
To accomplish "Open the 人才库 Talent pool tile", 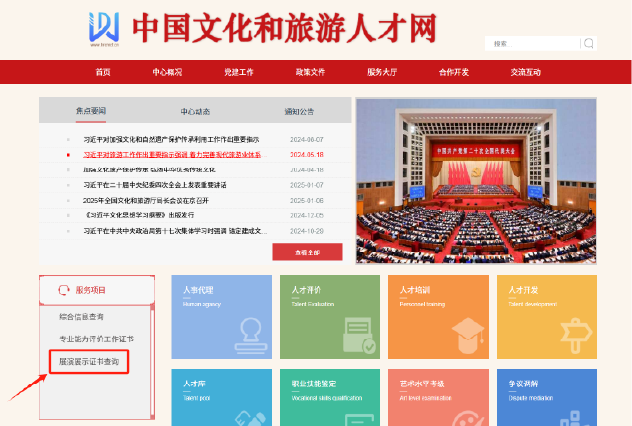I will (x=221, y=397).
